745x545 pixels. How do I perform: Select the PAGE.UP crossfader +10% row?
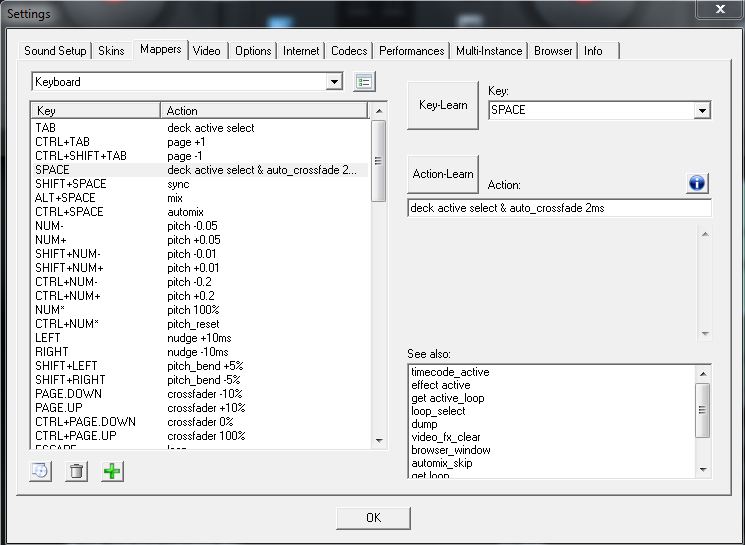pos(200,408)
